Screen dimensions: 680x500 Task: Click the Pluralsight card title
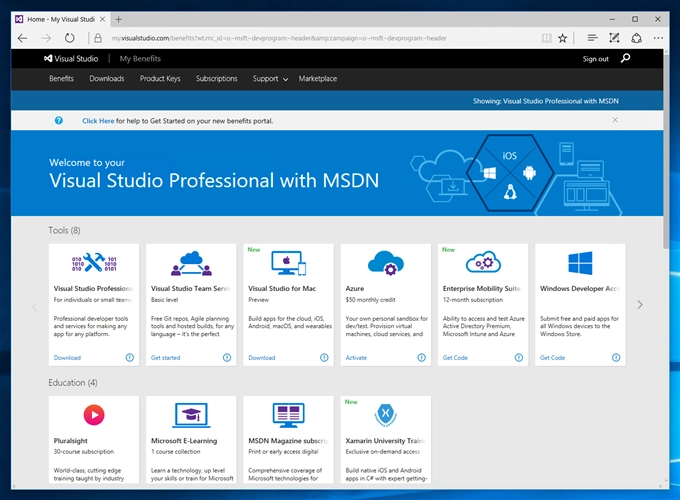coord(70,441)
